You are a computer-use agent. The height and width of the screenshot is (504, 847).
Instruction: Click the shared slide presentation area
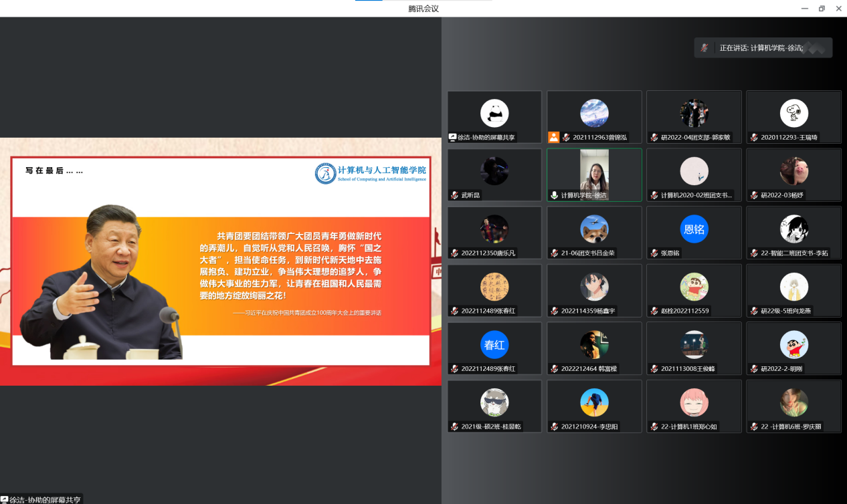221,261
